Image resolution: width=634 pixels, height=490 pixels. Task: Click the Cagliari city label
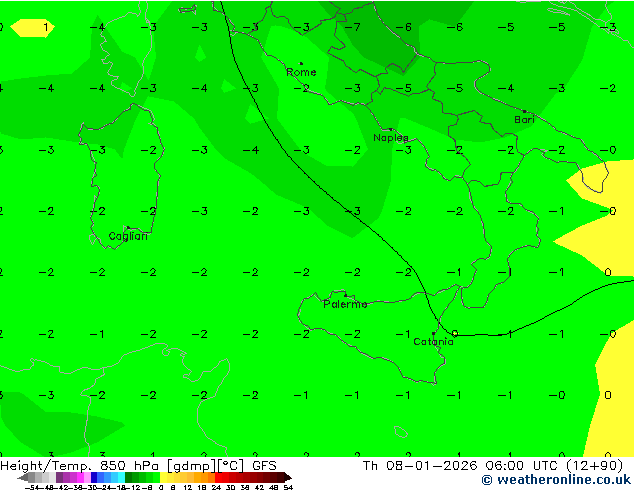coord(128,236)
